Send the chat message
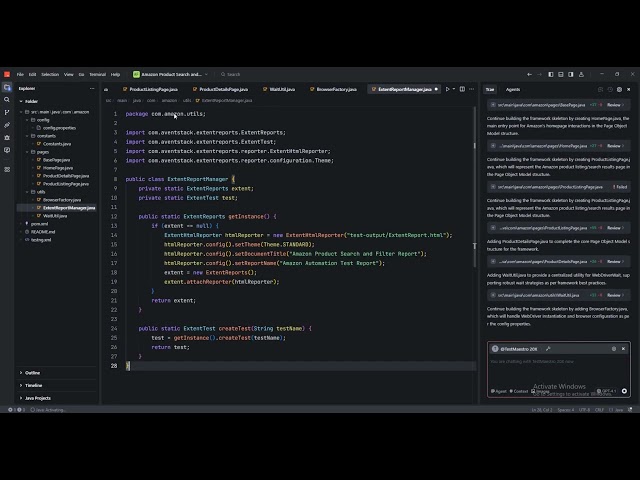Viewport: 640px width, 480px height. (624, 391)
